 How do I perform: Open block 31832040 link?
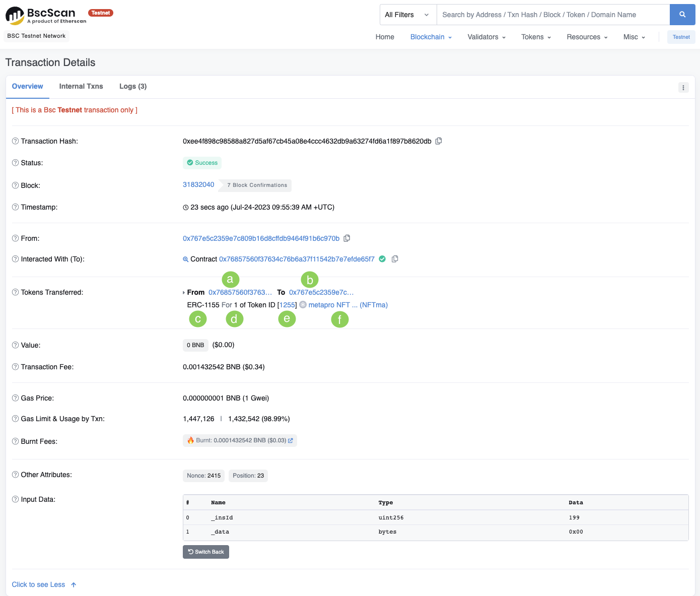198,184
